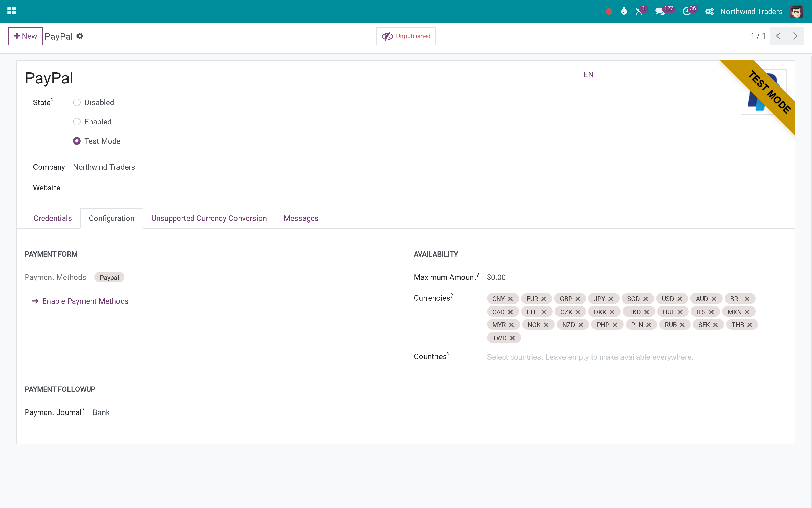812x508 pixels.
Task: Edit the Maximum Amount field
Action: (x=636, y=278)
